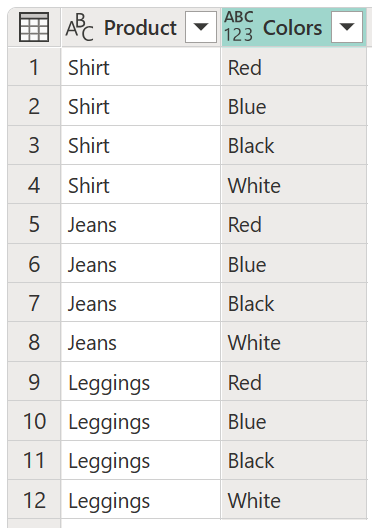The width and height of the screenshot is (372, 528).
Task: Select the Colors column header
Action: coord(294,27)
